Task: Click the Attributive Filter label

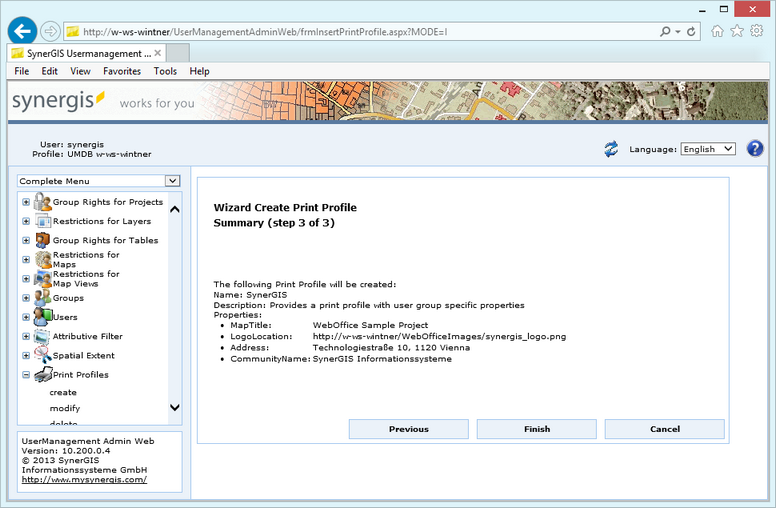Action: [88, 336]
